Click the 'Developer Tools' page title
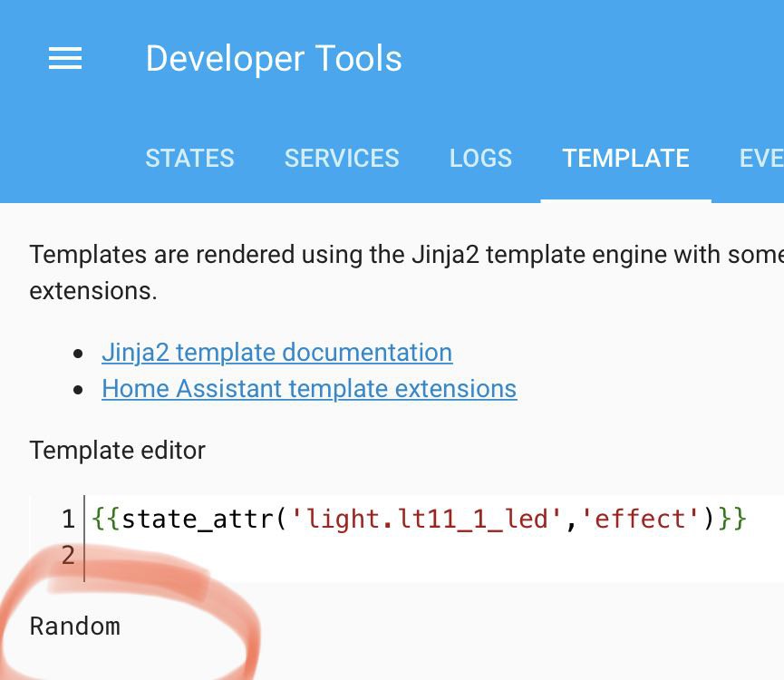Screen dimensions: 784x680 274,59
